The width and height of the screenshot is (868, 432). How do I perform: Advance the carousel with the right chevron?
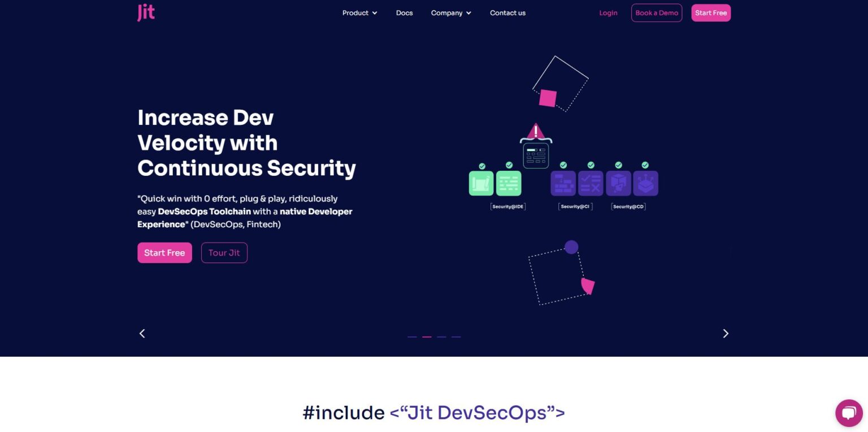[726, 333]
